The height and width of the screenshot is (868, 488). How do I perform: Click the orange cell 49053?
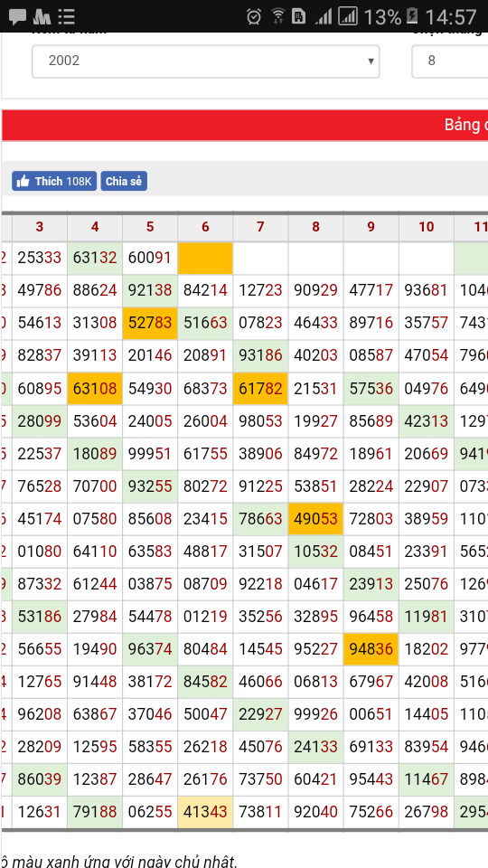pyautogui.click(x=316, y=519)
